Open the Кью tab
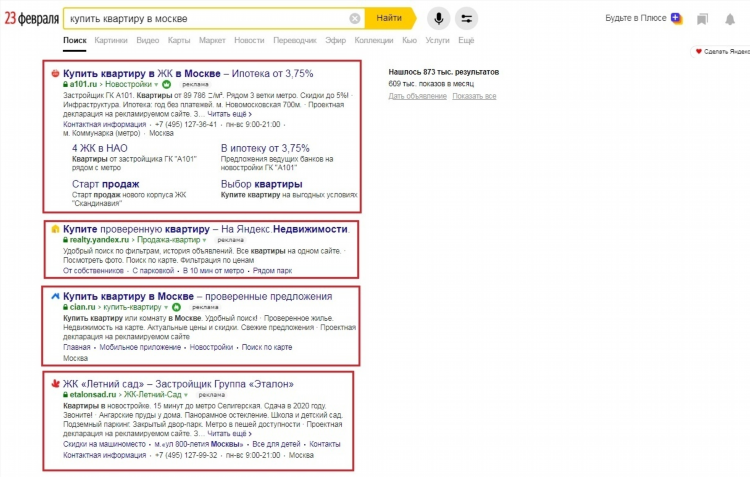This screenshot has height=477, width=750. 409,40
